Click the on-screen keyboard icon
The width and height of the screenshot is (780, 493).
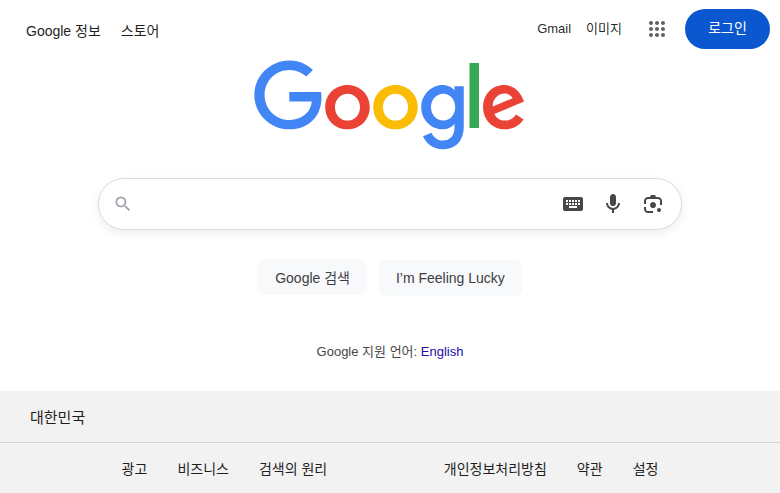click(573, 204)
